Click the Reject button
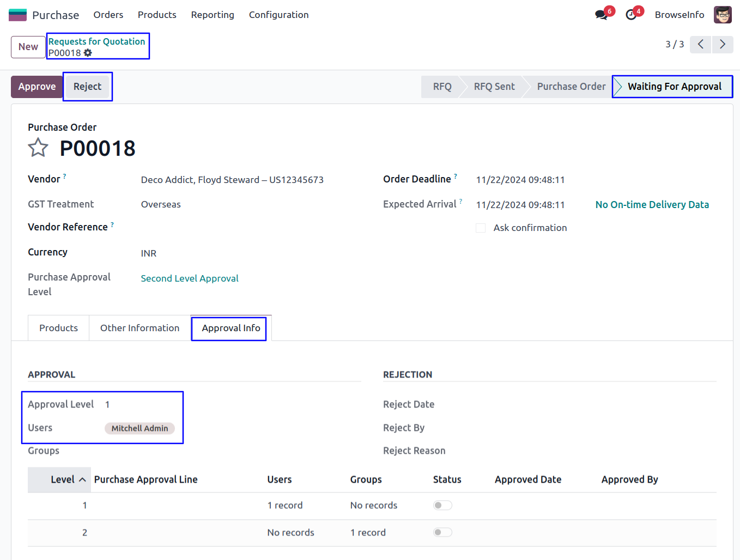This screenshot has width=740, height=560. tap(87, 87)
